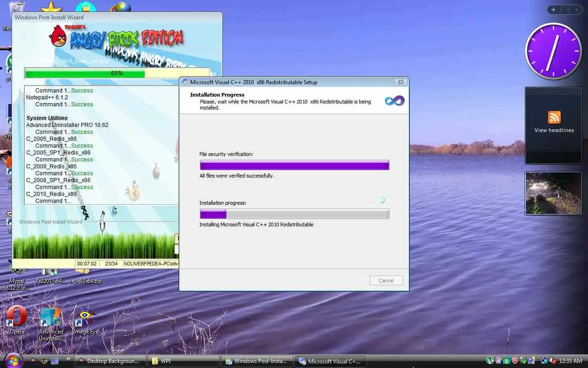Viewport: 588px width, 368px height.
Task: Switch to Windows Post-Install taskbar button
Action: (257, 361)
